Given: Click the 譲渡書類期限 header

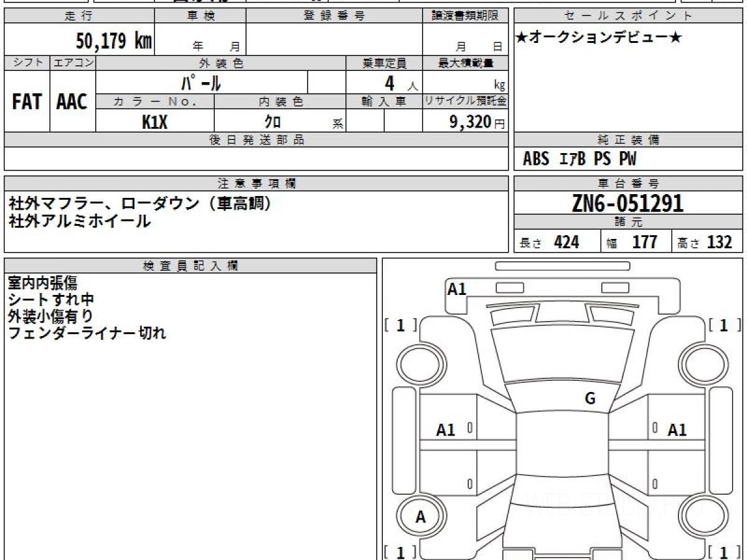Looking at the screenshot, I should [466, 16].
